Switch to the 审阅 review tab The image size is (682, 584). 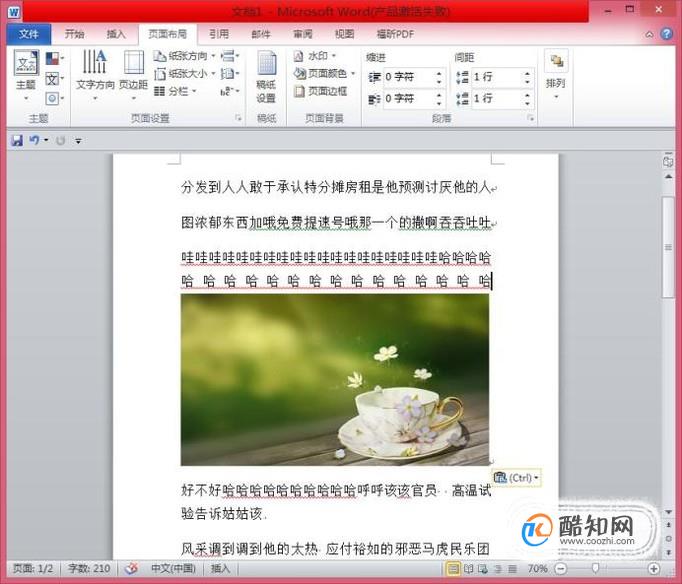pos(302,34)
